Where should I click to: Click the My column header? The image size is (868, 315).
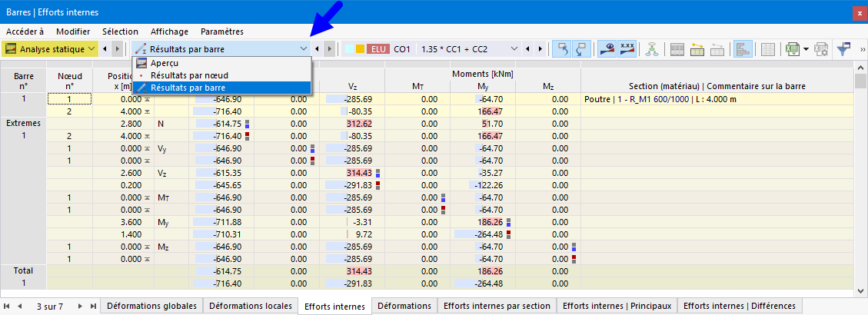[482, 86]
